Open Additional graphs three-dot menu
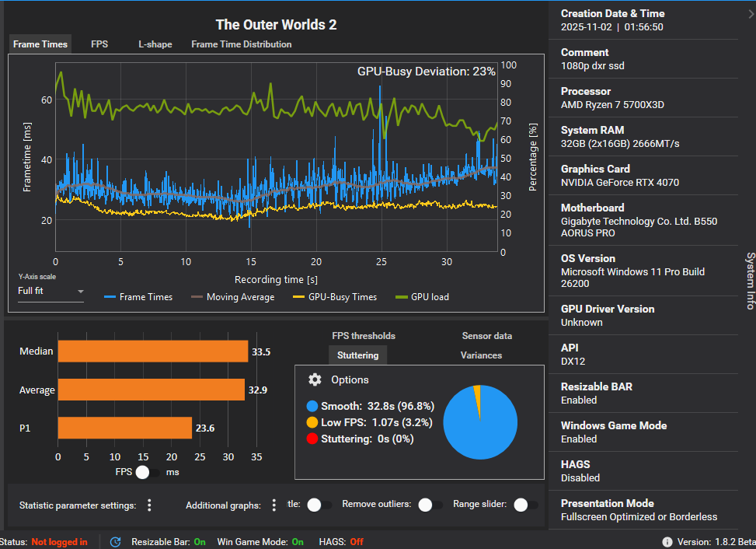 click(x=273, y=505)
